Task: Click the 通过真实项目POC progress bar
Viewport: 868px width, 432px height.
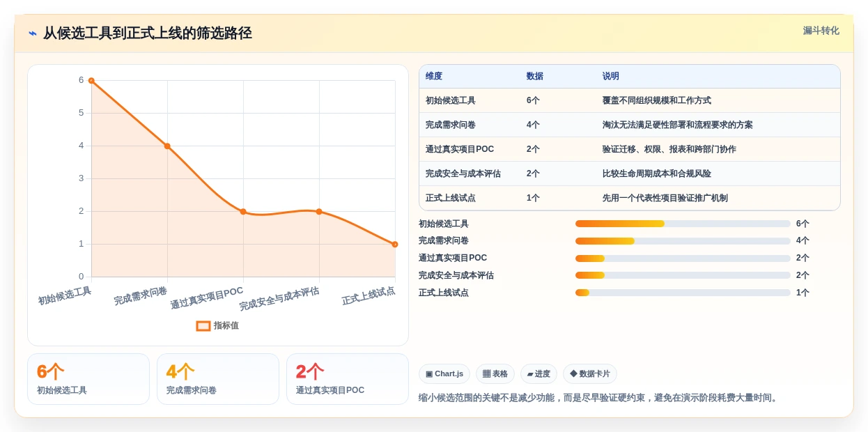Action: (683, 259)
